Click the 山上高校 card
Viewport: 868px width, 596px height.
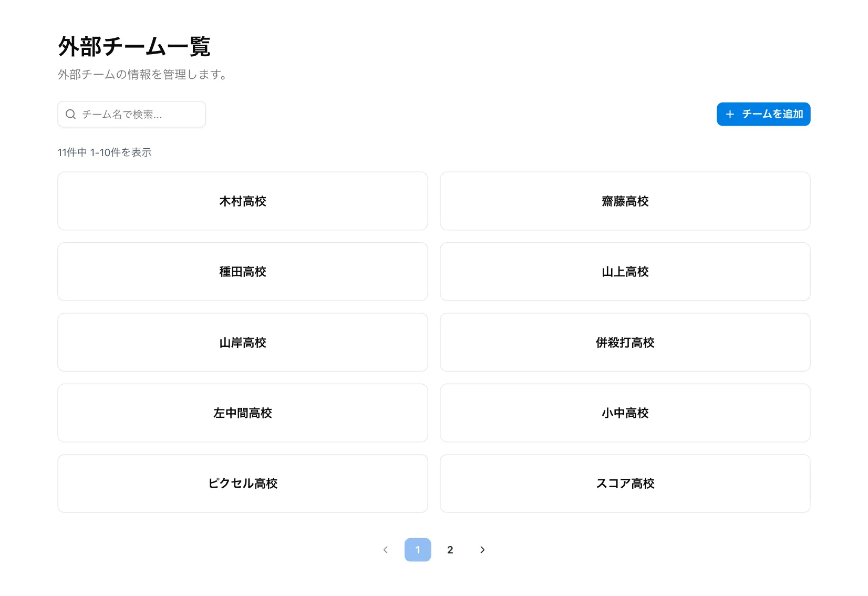click(625, 272)
